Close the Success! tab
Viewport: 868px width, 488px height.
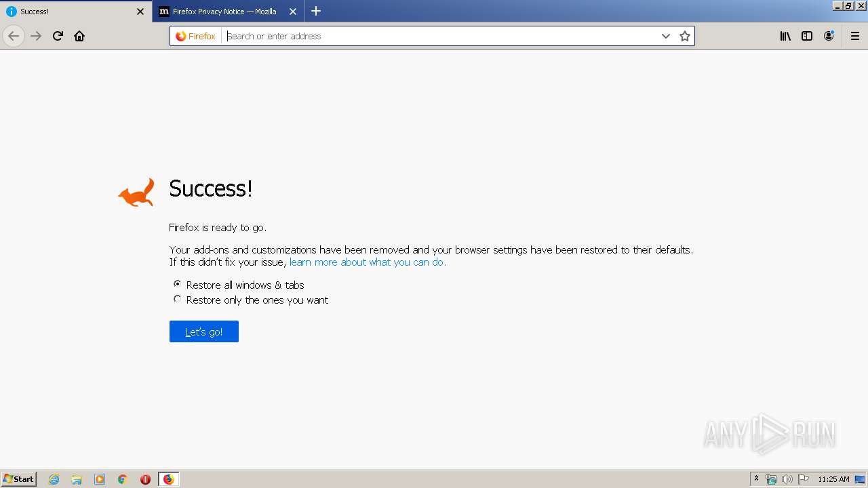tap(140, 12)
